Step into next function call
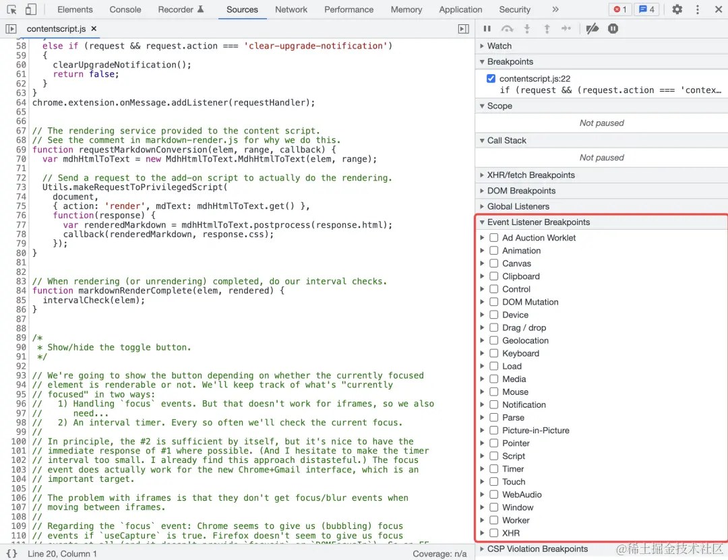Screen dimensions: 728x560 click(527, 29)
